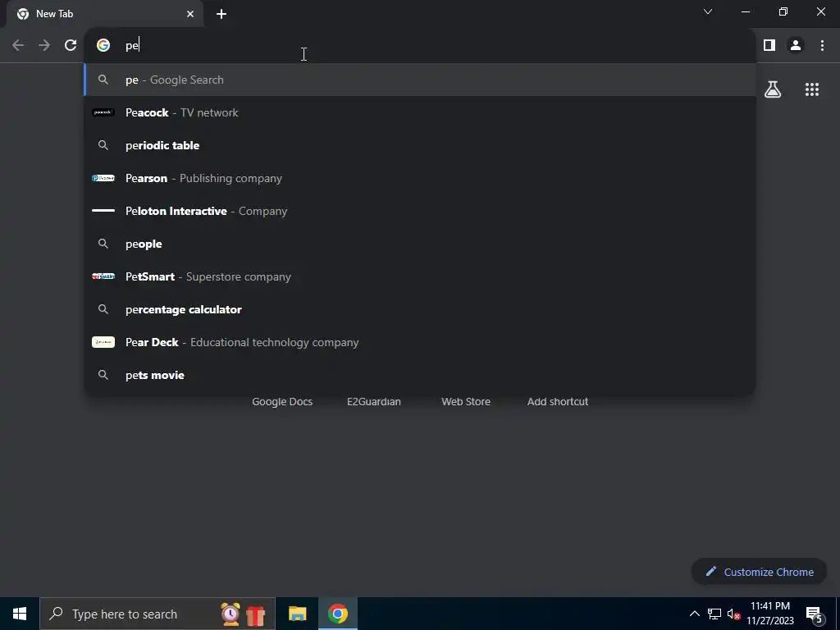840x630 pixels.
Task: Click search icon beside "people"
Action: [103, 244]
